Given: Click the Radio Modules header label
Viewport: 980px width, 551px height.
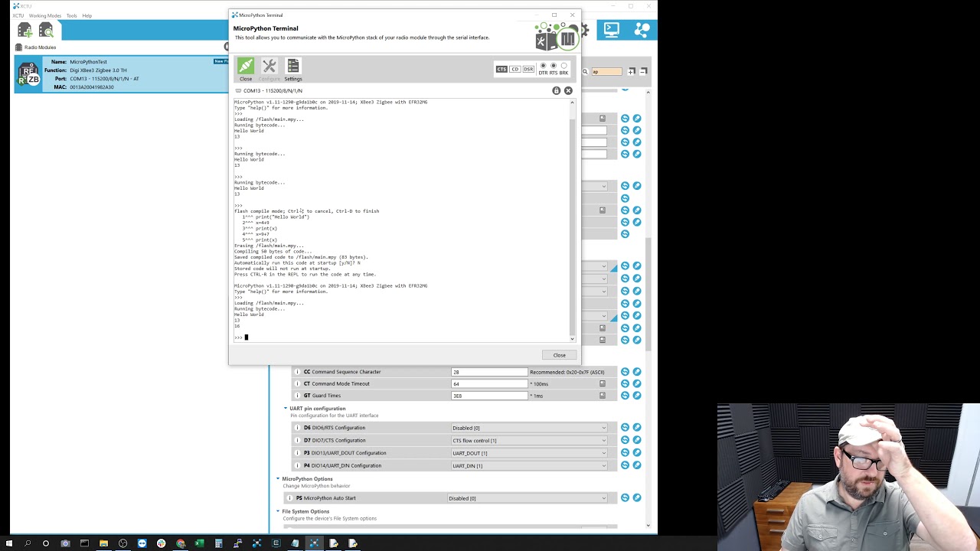Looking at the screenshot, I should 40,47.
